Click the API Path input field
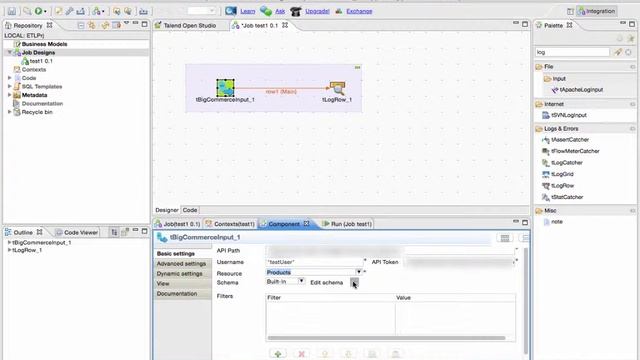 click(391, 251)
